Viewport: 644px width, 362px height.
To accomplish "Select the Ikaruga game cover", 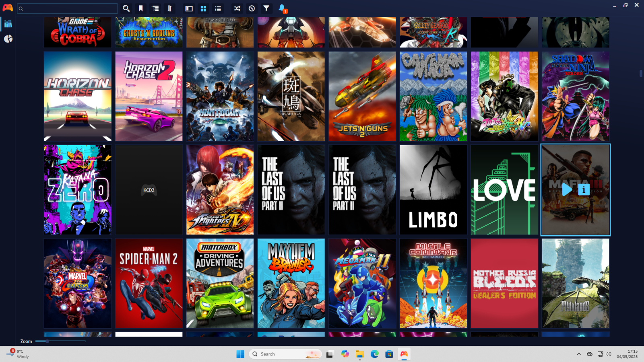I will click(x=291, y=96).
